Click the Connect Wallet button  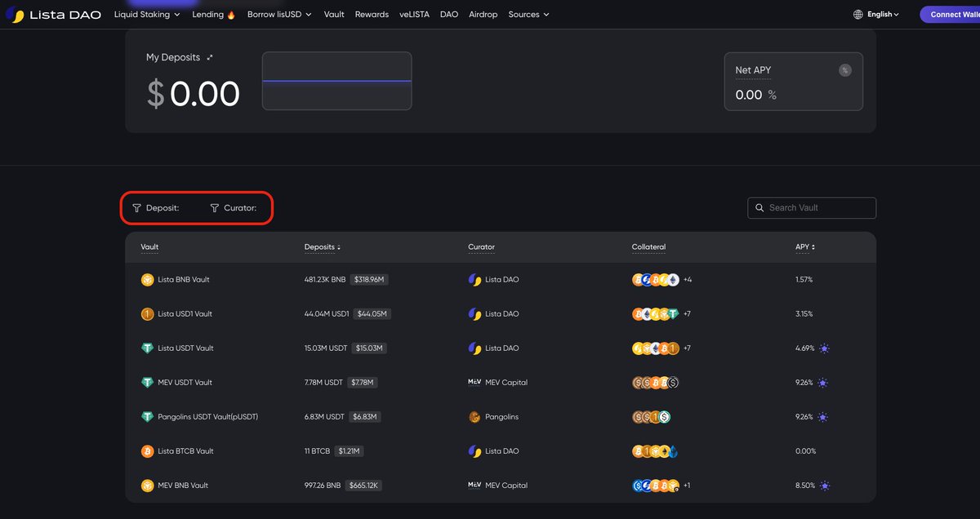tap(950, 15)
